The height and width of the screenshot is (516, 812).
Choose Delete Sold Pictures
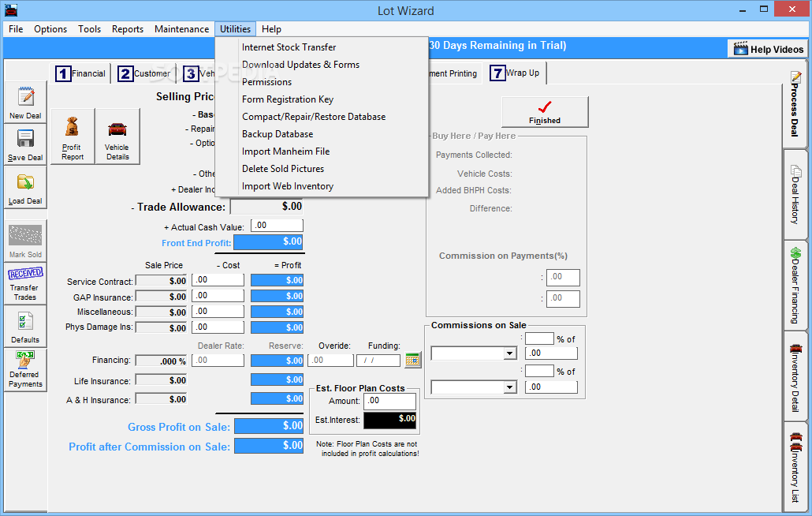322,169
